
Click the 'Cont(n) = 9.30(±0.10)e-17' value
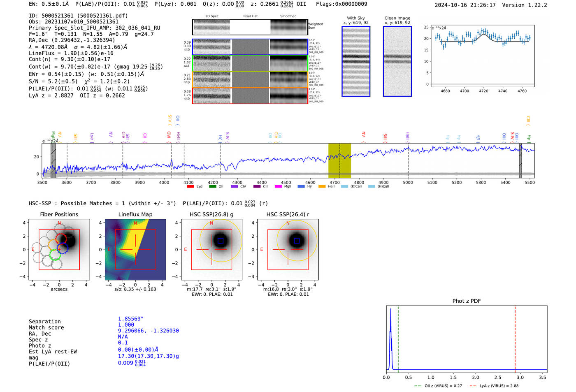pos(70,59)
